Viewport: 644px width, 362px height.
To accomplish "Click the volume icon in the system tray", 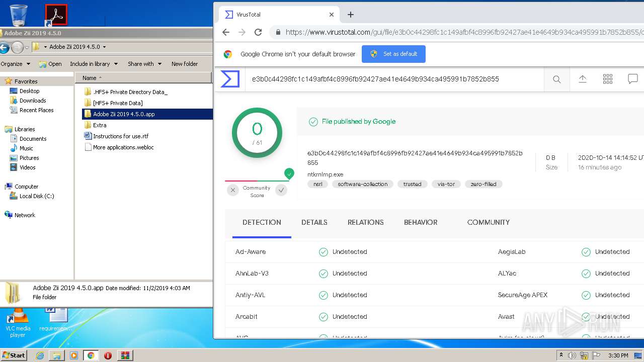I will coord(572,355).
